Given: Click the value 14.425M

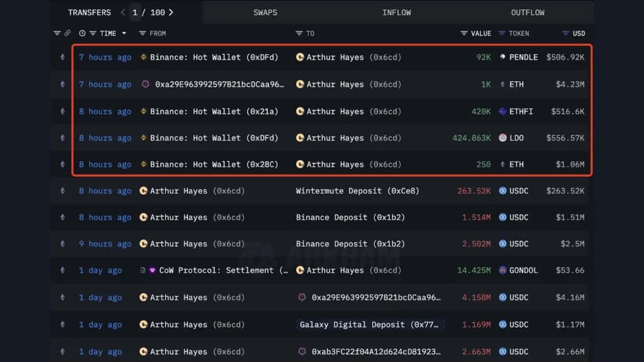Looking at the screenshot, I should [x=474, y=270].
